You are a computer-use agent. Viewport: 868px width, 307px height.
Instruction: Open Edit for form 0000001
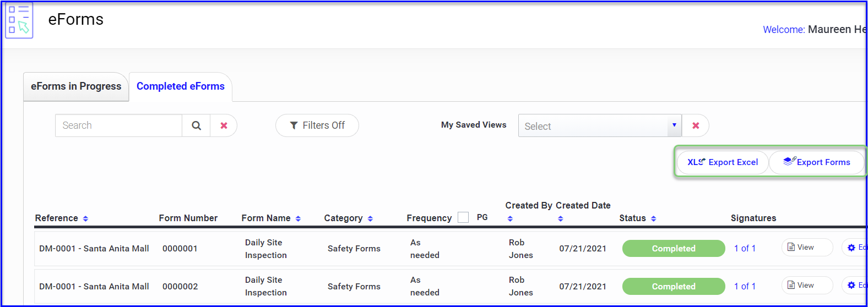click(856, 248)
